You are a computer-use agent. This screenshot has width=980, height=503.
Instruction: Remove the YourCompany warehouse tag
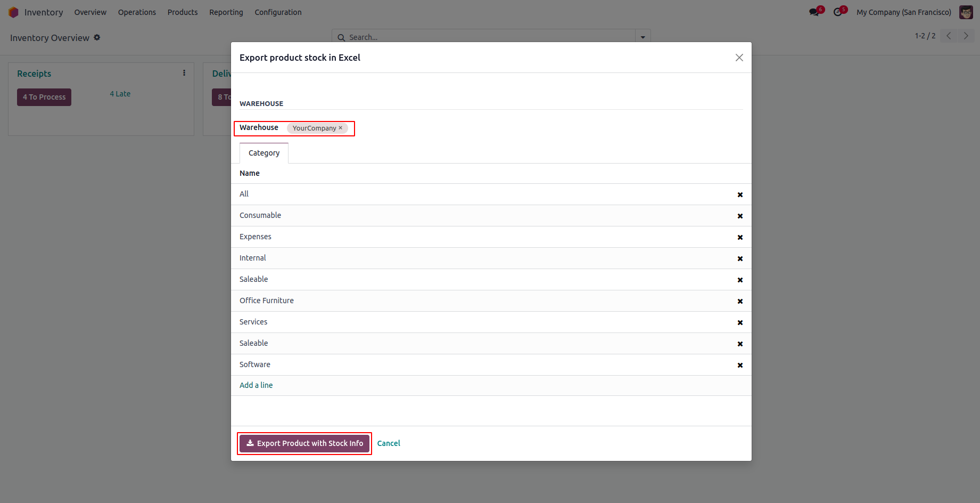tap(341, 128)
